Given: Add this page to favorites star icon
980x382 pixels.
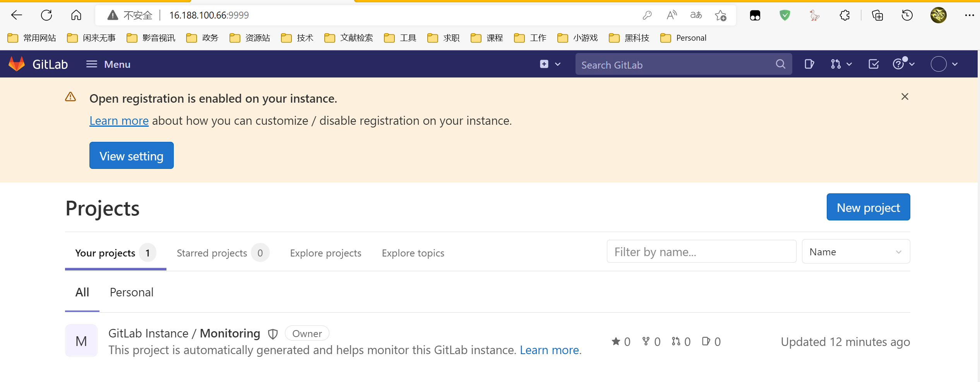Looking at the screenshot, I should pos(720,15).
